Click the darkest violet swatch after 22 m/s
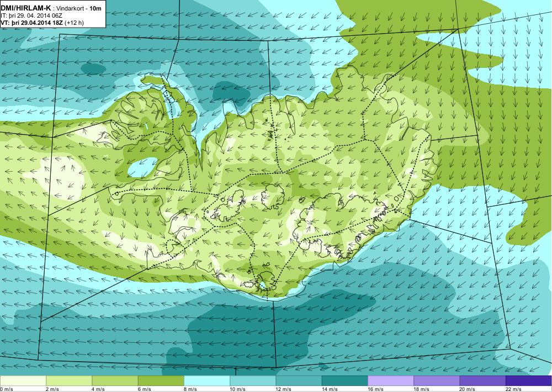The width and height of the screenshot is (552, 392). coord(529,381)
